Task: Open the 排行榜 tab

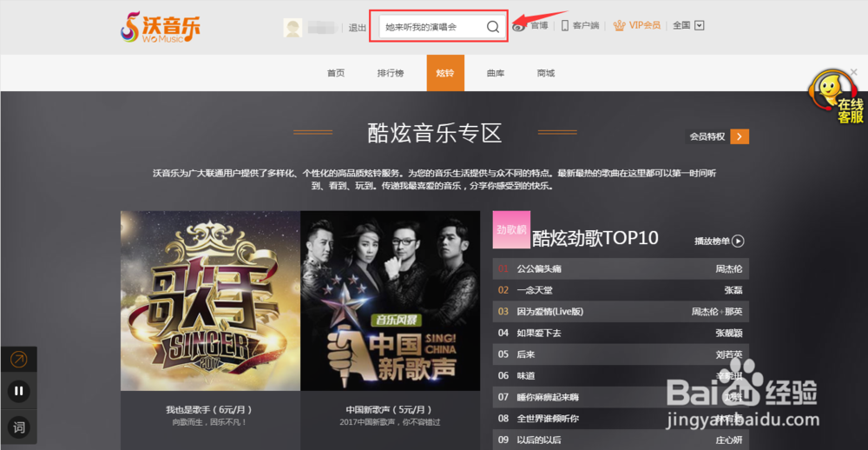Action: (391, 73)
